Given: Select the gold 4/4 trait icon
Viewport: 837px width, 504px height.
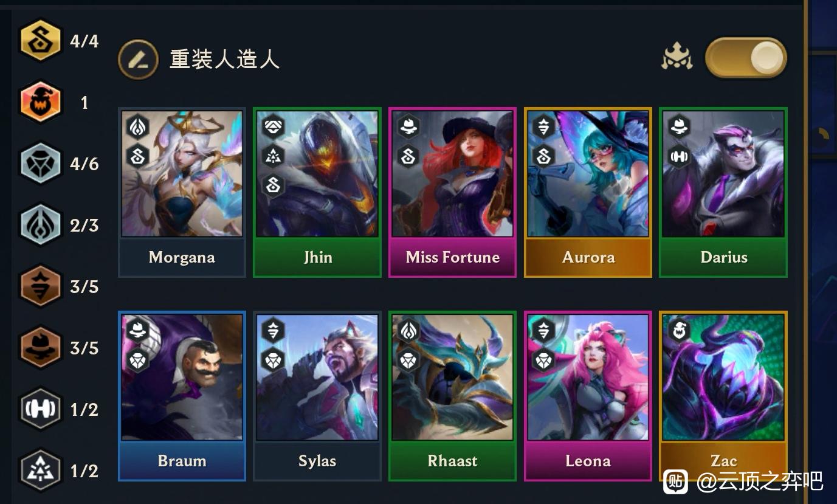Looking at the screenshot, I should click(x=41, y=41).
